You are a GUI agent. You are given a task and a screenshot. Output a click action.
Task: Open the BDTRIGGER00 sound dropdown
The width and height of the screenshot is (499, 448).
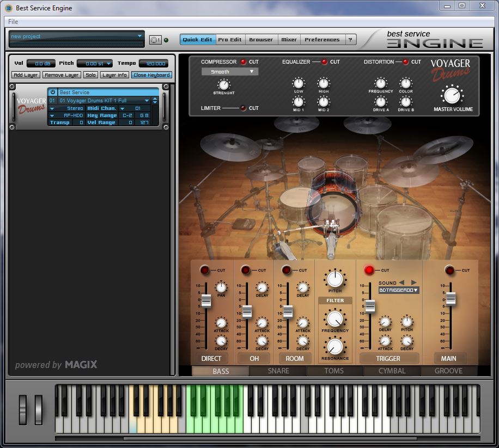tap(398, 290)
